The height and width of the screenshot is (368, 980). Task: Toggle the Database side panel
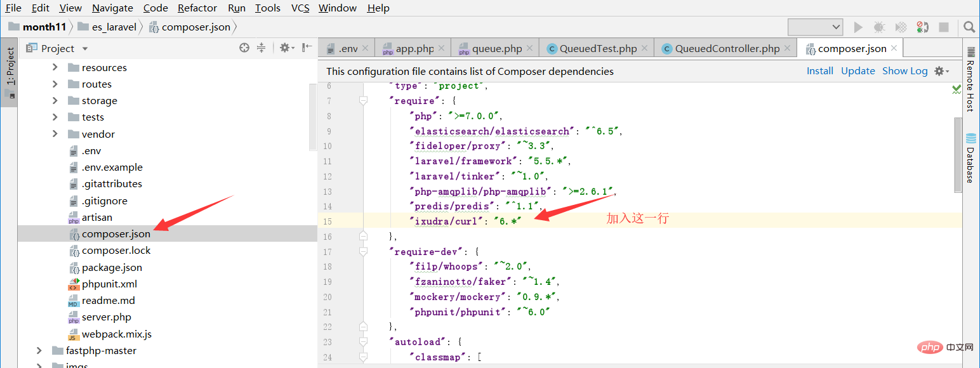pyautogui.click(x=970, y=159)
